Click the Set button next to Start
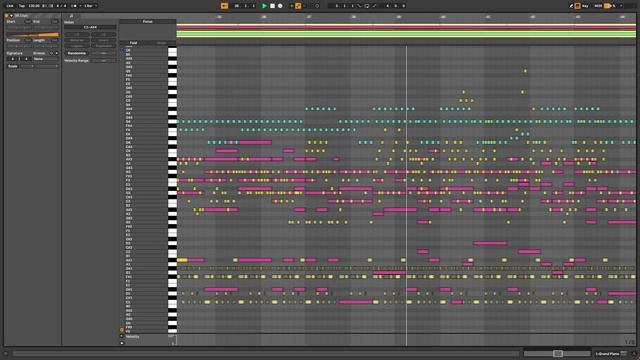The height and width of the screenshot is (360, 640). click(28, 22)
